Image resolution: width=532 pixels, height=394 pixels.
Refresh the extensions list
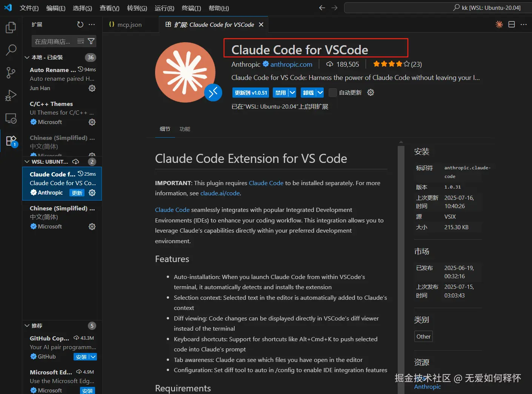click(x=80, y=25)
